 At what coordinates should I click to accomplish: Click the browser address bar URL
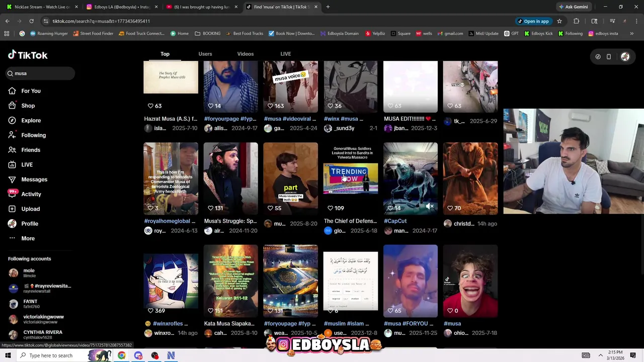[101, 21]
